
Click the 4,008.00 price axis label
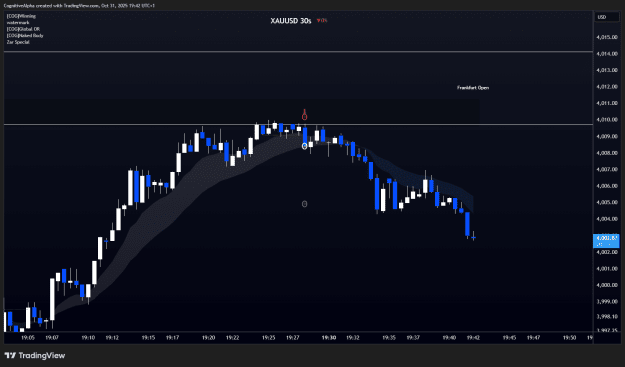tap(607, 153)
